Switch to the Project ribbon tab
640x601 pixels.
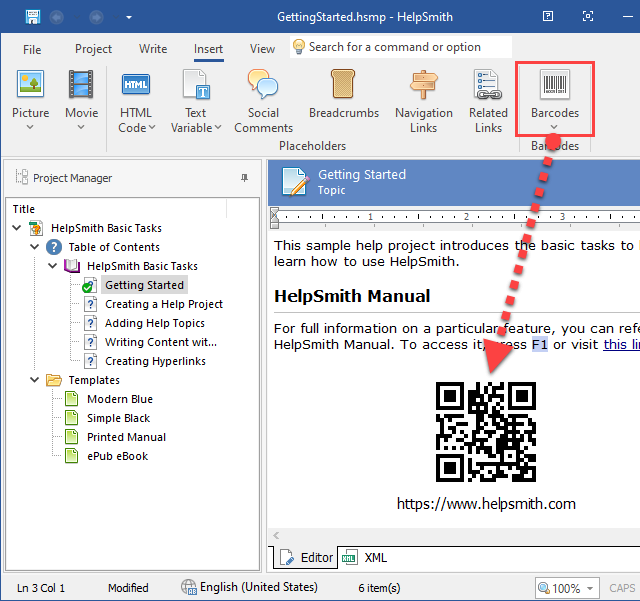(x=93, y=49)
